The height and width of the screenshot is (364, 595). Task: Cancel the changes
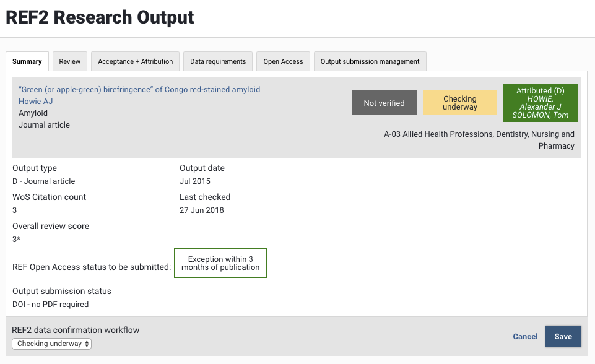[525, 336]
